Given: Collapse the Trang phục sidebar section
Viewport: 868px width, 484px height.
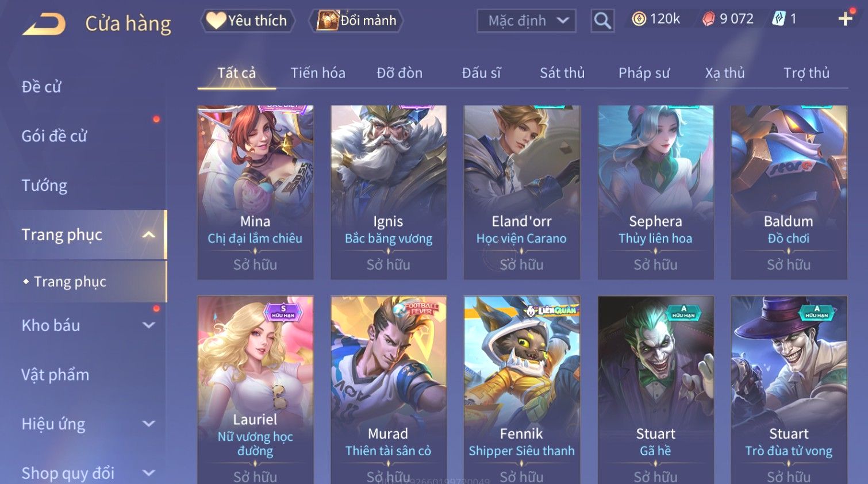Looking at the screenshot, I should [x=148, y=235].
